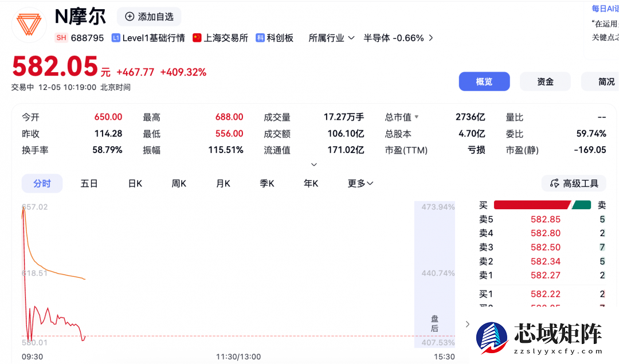This screenshot has height=364, width=619.
Task: Click the 上海交易所 flag icon
Action: click(197, 38)
